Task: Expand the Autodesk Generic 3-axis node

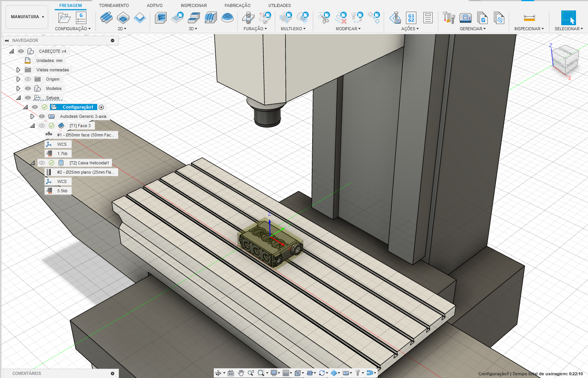Action: point(33,116)
